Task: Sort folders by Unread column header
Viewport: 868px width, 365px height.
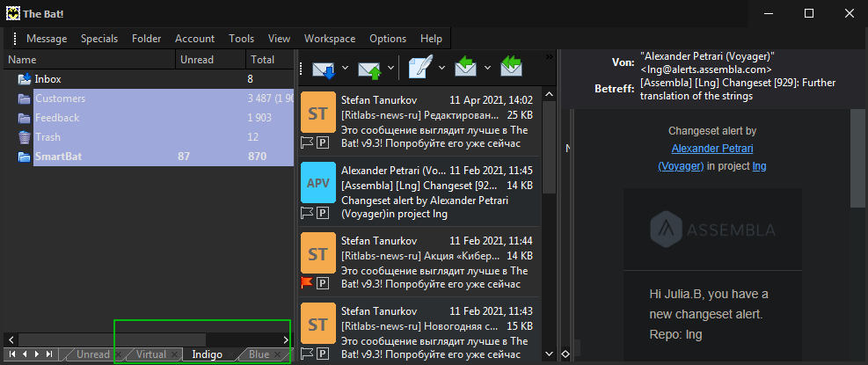Action: pyautogui.click(x=211, y=60)
